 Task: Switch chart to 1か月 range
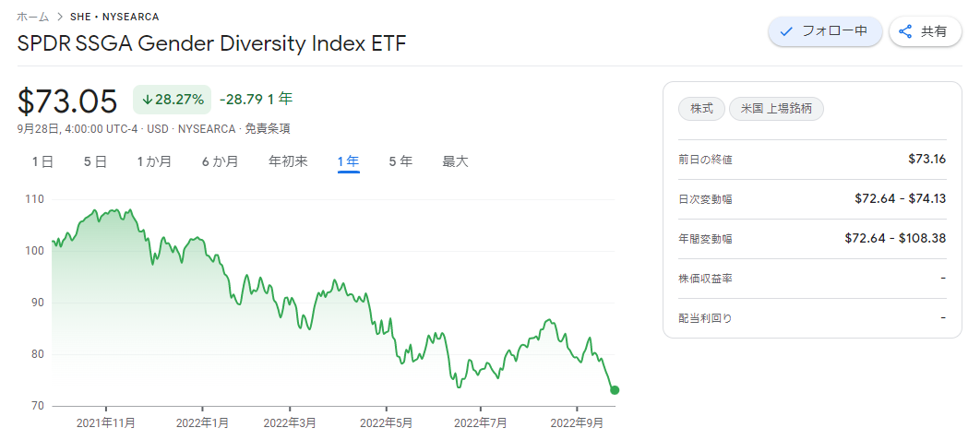click(154, 161)
